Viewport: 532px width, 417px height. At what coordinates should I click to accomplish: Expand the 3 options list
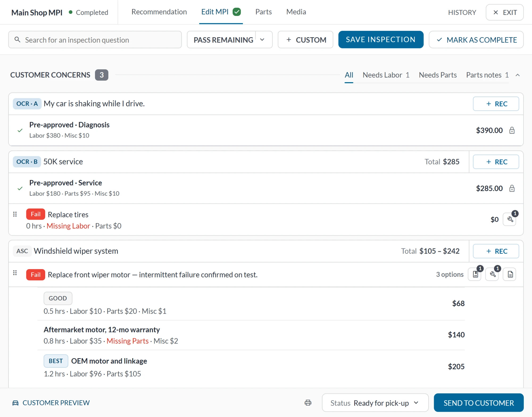point(450,274)
